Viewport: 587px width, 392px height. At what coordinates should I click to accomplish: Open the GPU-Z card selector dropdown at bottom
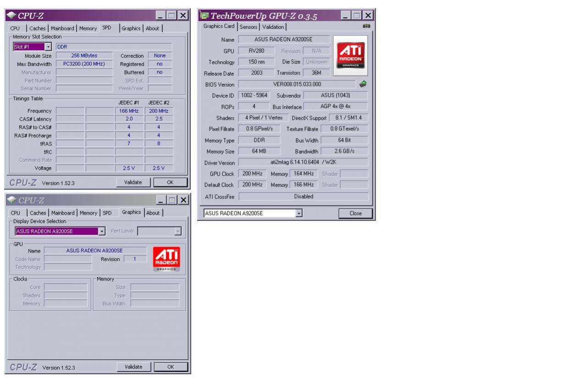click(299, 213)
